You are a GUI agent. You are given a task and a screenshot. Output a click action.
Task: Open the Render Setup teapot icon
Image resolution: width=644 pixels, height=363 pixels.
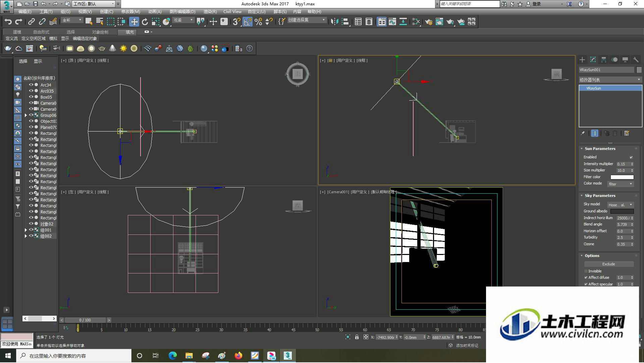(429, 22)
